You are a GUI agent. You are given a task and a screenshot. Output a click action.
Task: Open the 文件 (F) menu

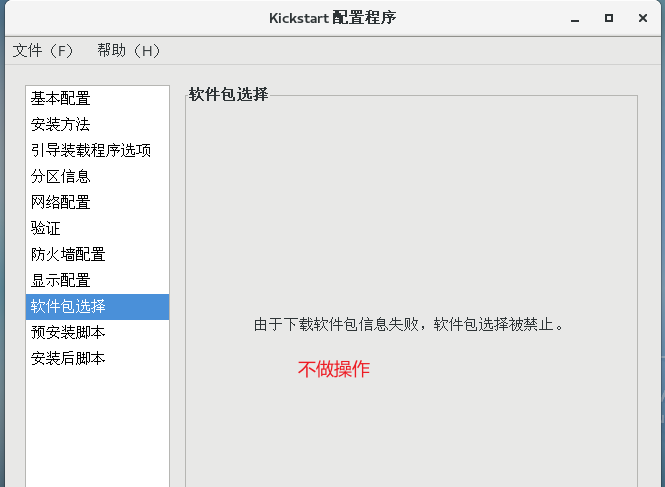point(43,51)
